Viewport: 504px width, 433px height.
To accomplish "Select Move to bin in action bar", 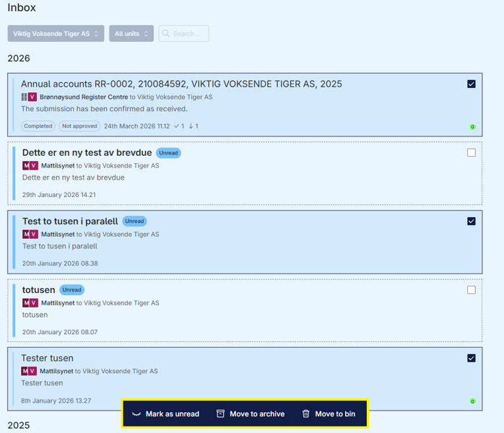I will [329, 414].
